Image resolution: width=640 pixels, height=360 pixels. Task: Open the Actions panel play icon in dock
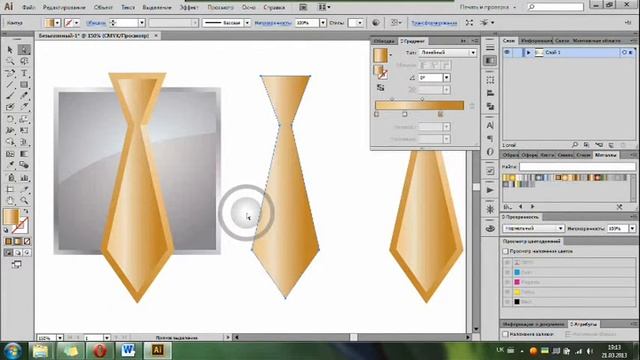490,190
